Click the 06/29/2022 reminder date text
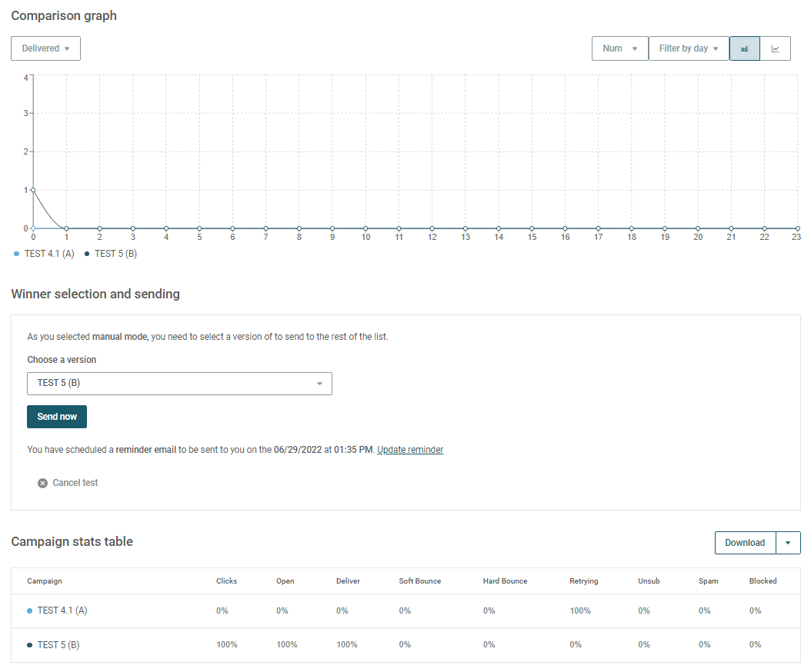This screenshot has height=672, width=811. click(x=298, y=450)
